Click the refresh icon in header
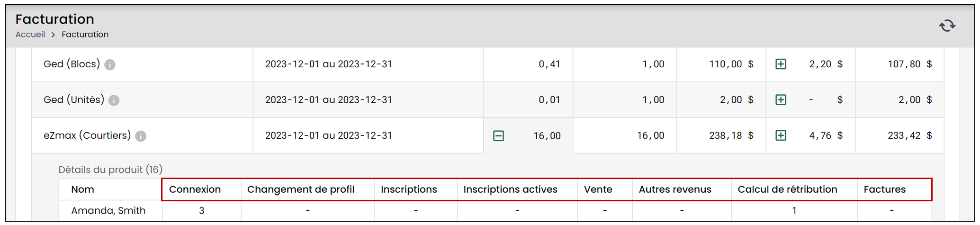 click(x=947, y=26)
